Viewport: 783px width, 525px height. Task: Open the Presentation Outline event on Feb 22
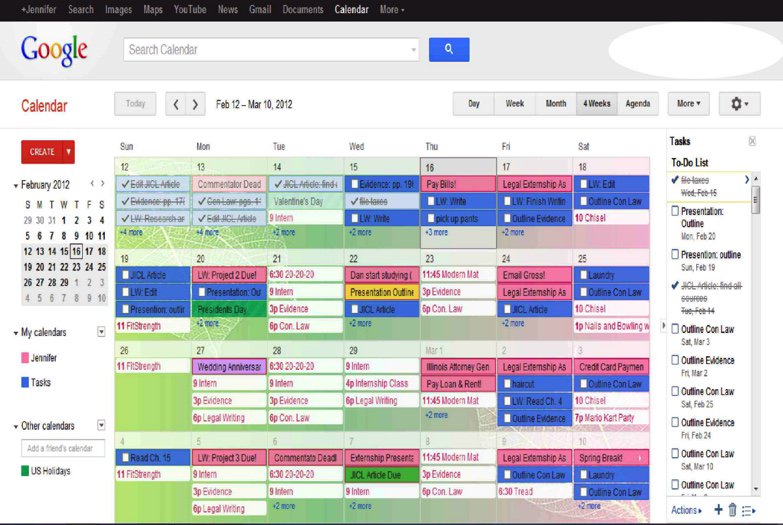click(382, 292)
